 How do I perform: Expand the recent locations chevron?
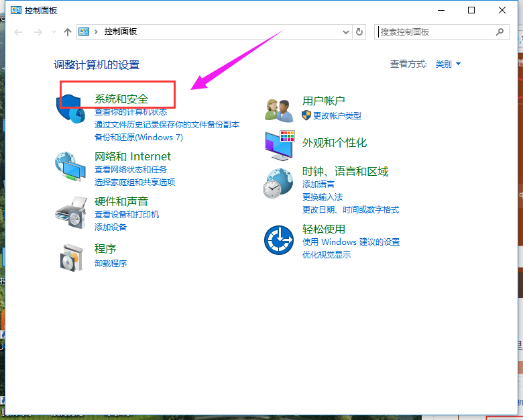(54, 32)
